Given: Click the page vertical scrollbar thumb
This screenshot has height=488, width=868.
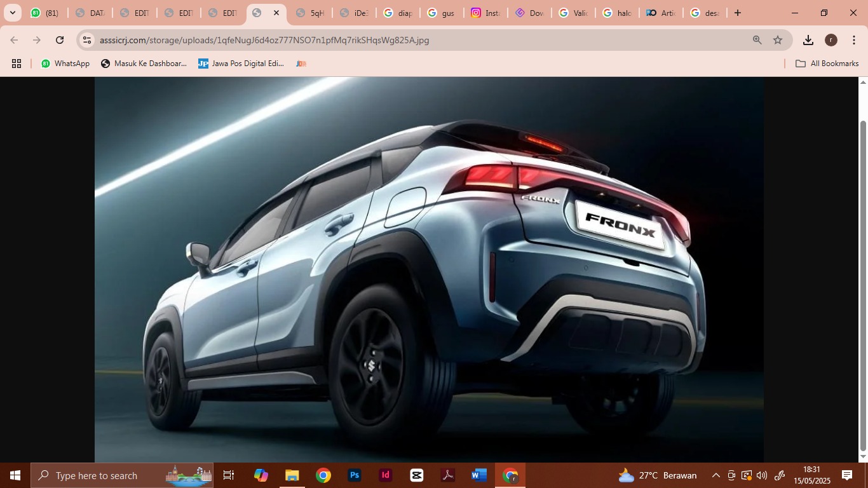Looking at the screenshot, I should tap(863, 285).
